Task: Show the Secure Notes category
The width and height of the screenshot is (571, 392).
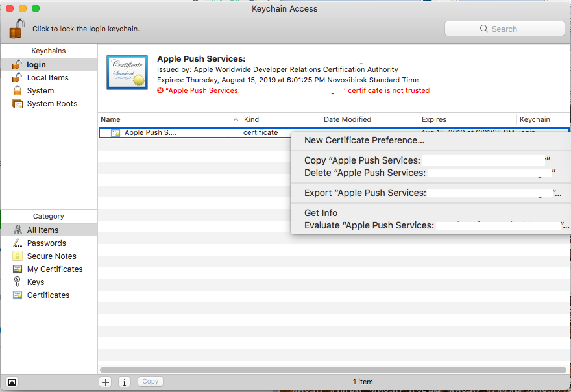Action: (x=49, y=256)
